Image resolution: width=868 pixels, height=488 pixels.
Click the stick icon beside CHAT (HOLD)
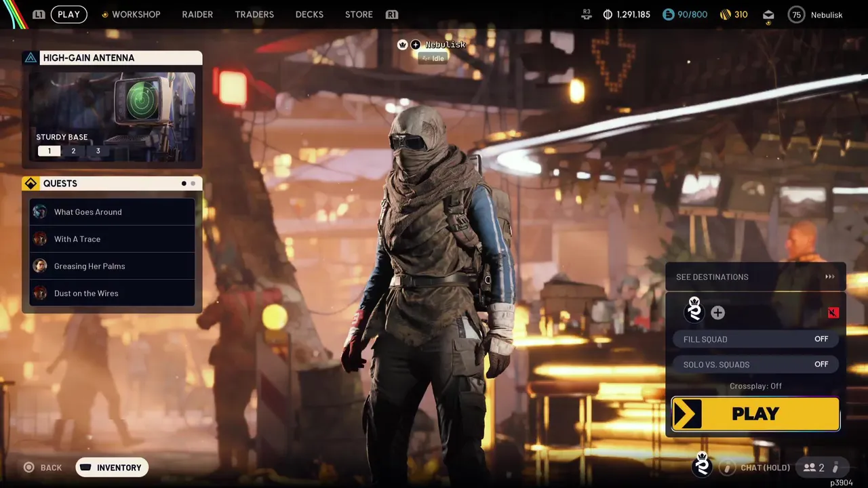727,468
